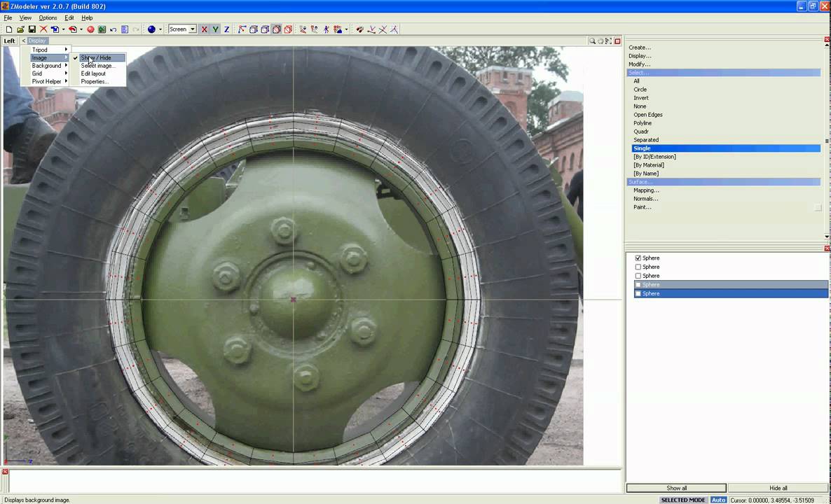This screenshot has width=831, height=504.
Task: Click the blue sphere material icon
Action: point(151,29)
